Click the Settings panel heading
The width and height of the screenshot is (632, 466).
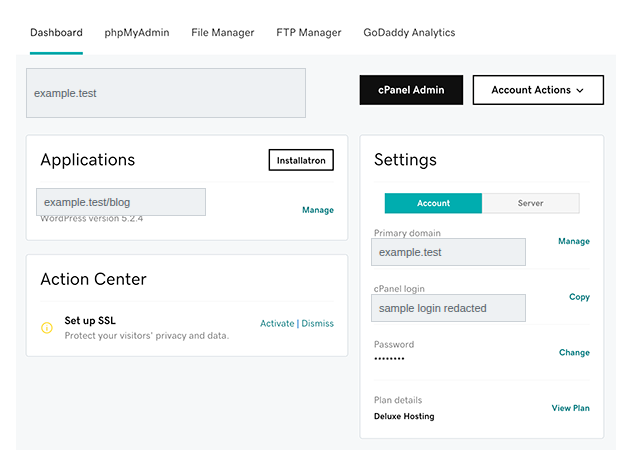coord(405,160)
